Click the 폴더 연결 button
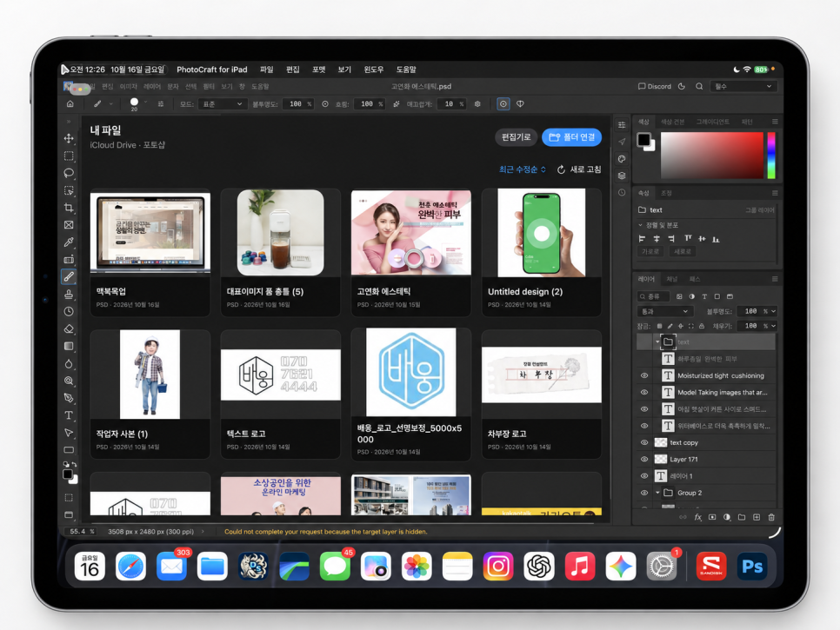840x630 pixels. pyautogui.click(x=571, y=137)
